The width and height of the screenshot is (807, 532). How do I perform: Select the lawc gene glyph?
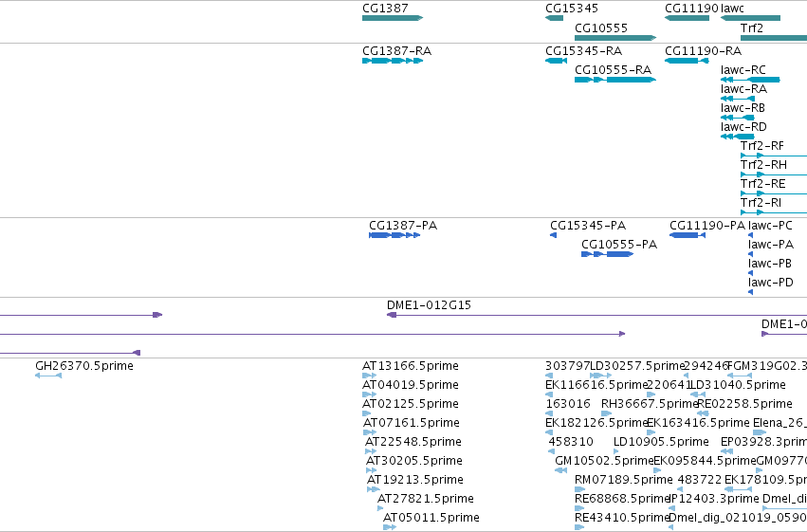pos(750,18)
